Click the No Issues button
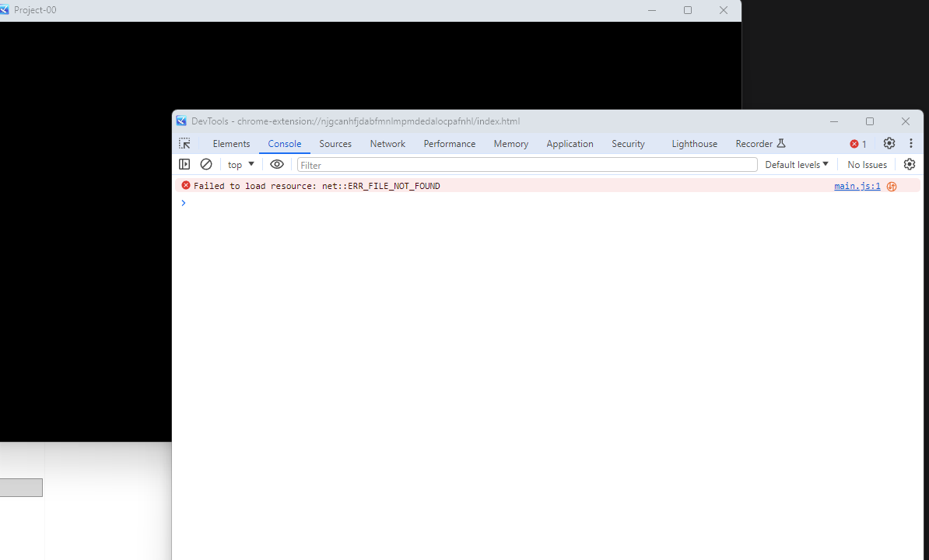Screen dimensions: 929x560 tap(867, 165)
